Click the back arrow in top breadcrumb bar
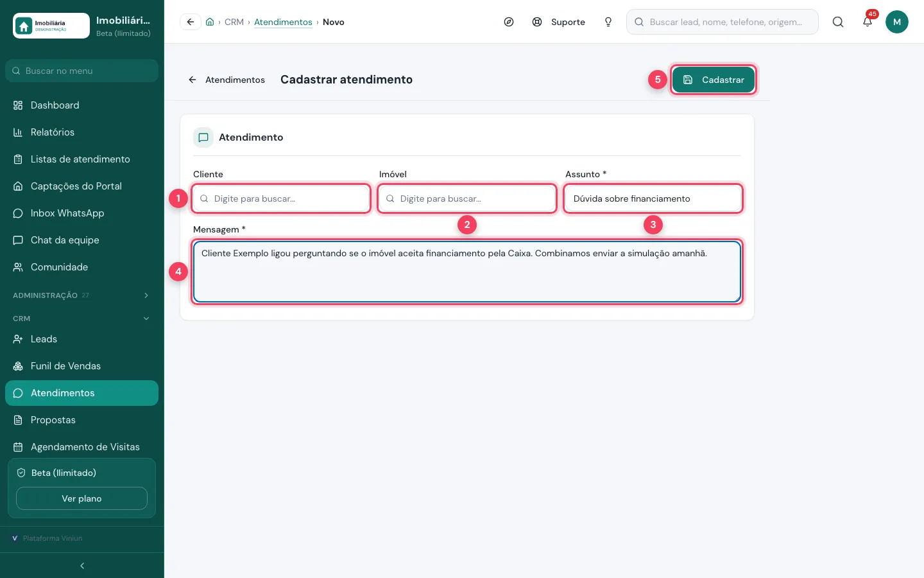Viewport: 924px width, 578px height. coord(191,22)
